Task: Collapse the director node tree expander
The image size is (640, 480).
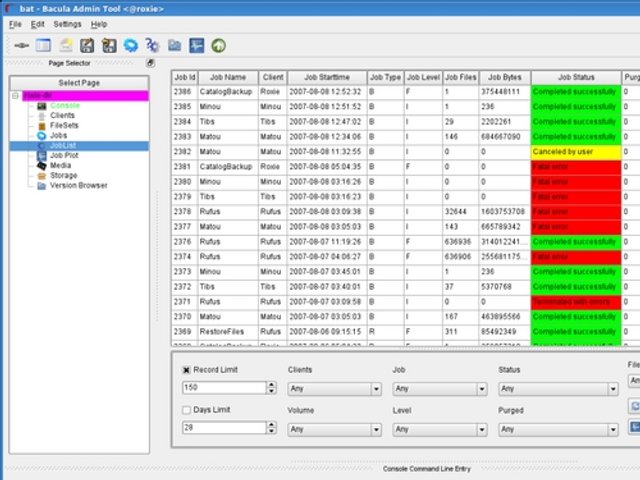Action: point(16,96)
